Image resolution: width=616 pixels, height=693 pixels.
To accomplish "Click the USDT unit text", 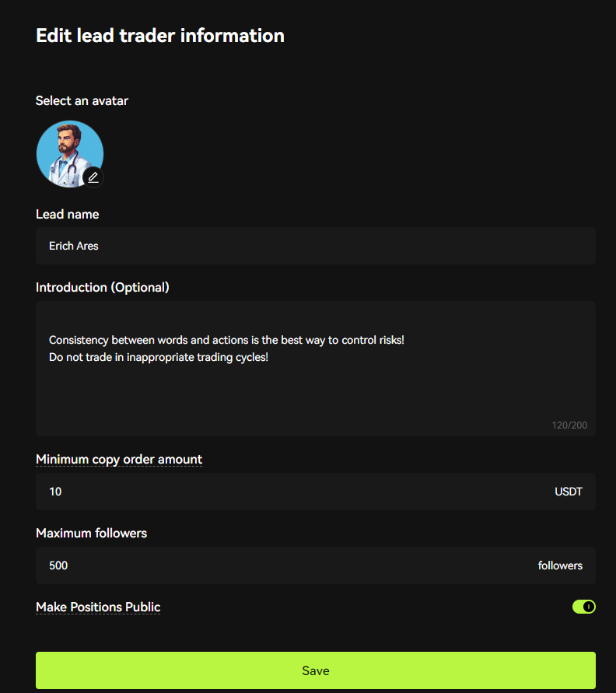I will (569, 492).
